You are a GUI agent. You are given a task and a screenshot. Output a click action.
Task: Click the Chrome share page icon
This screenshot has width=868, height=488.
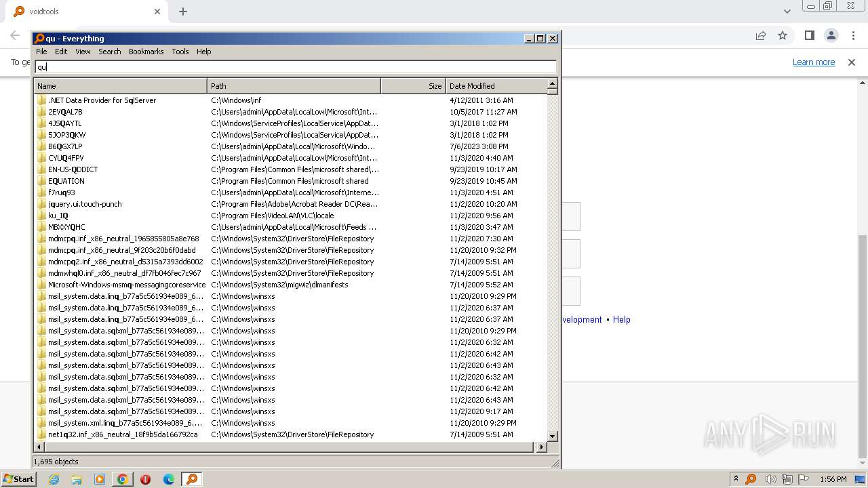[x=761, y=35]
